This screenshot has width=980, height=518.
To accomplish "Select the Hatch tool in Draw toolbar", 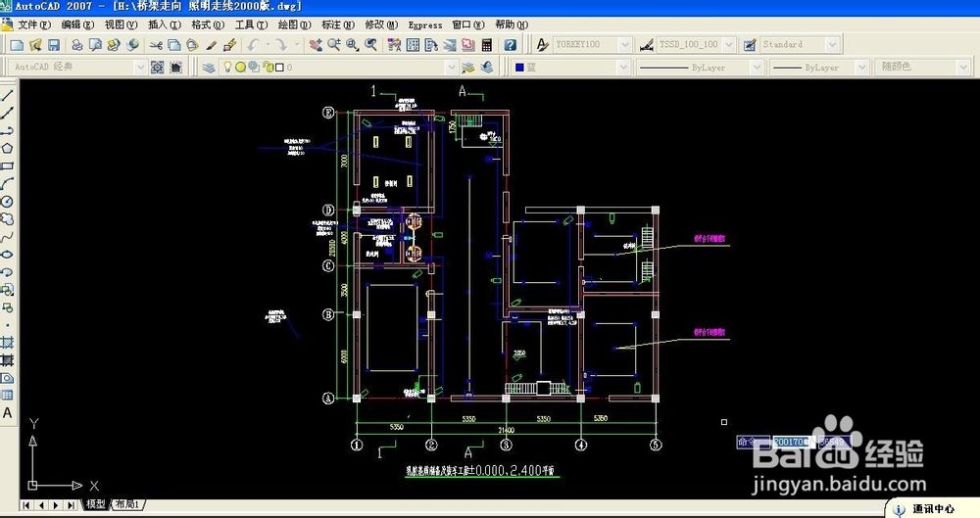I will (8, 343).
